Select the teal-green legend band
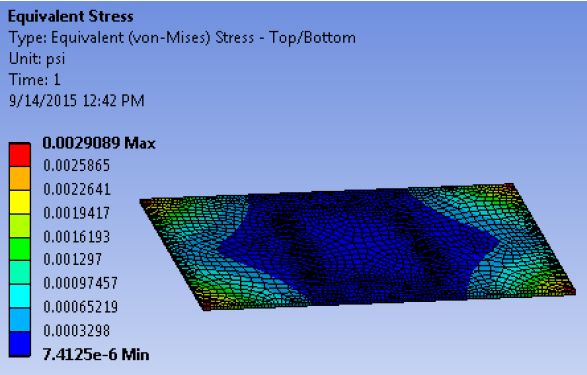 (x=20, y=272)
